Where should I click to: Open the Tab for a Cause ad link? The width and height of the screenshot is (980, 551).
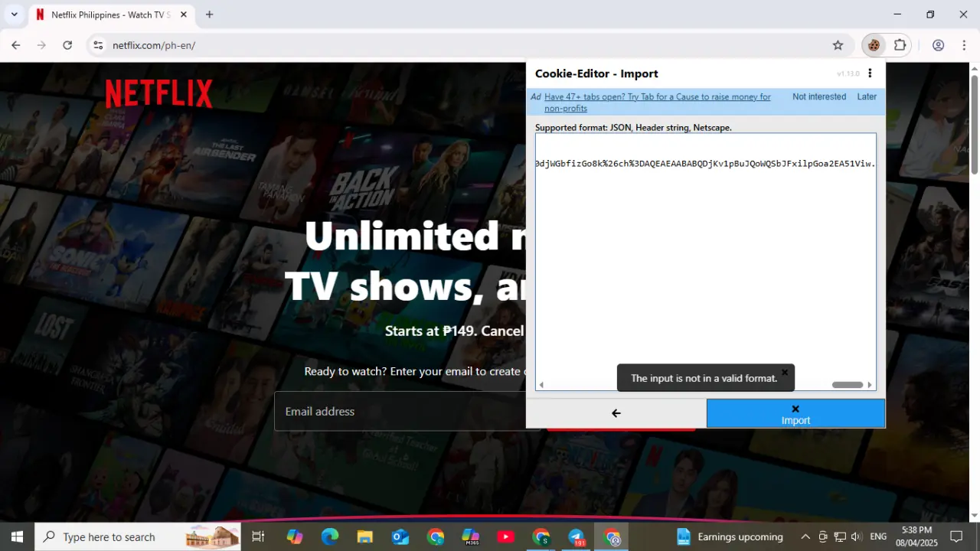coord(658,103)
